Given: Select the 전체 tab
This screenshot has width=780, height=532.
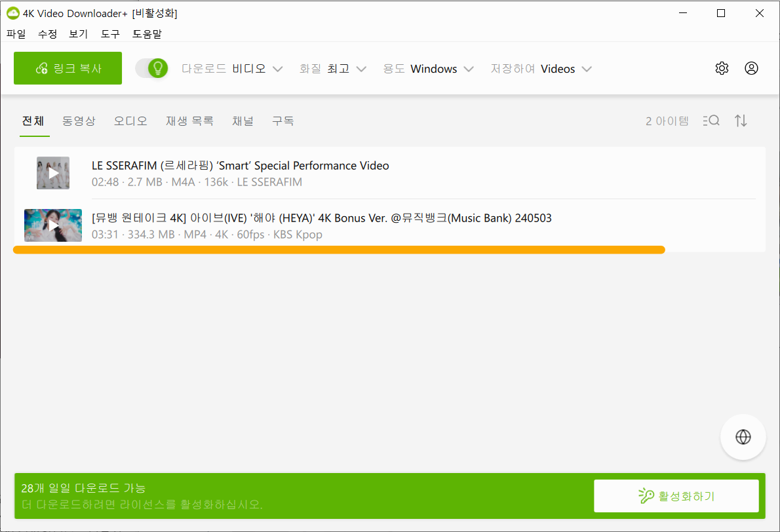Looking at the screenshot, I should [33, 121].
